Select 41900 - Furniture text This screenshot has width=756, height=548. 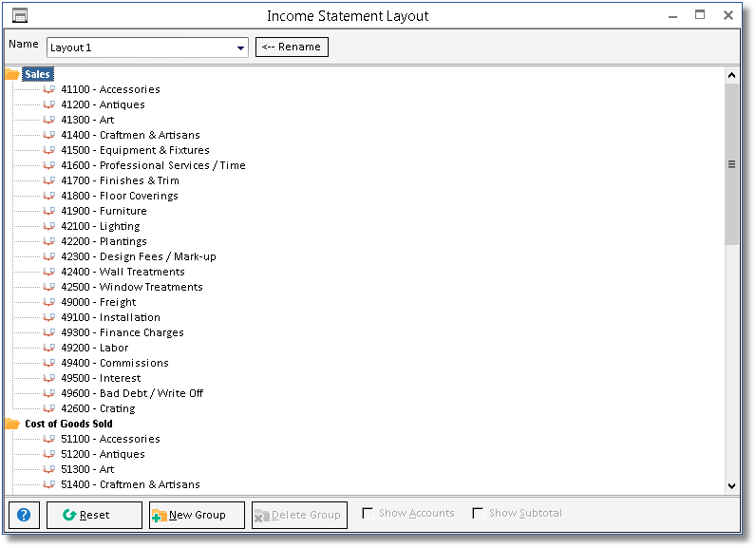[x=104, y=211]
